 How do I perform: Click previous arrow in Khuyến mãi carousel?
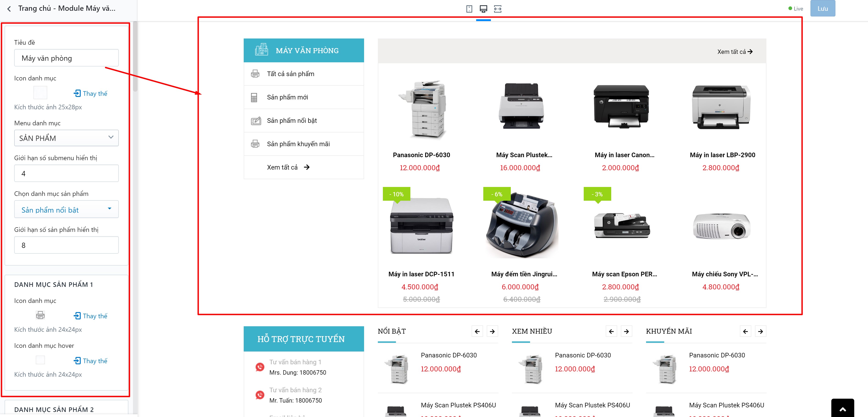(745, 332)
